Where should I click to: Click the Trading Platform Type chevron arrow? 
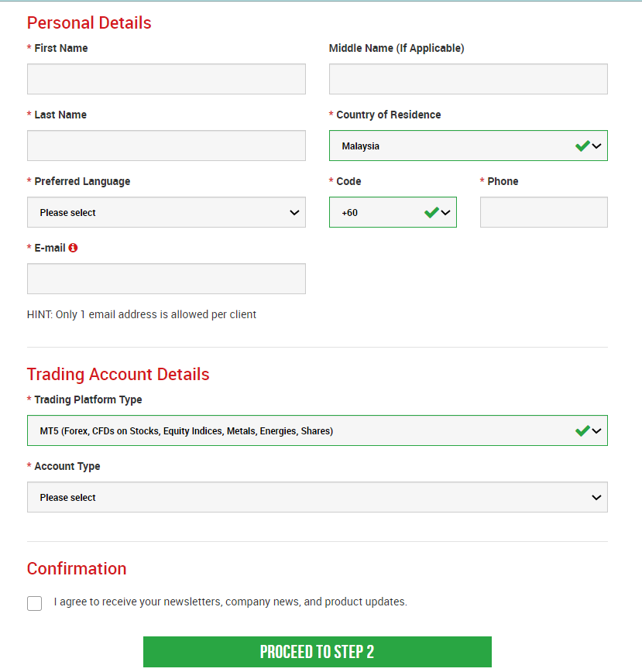(x=596, y=430)
